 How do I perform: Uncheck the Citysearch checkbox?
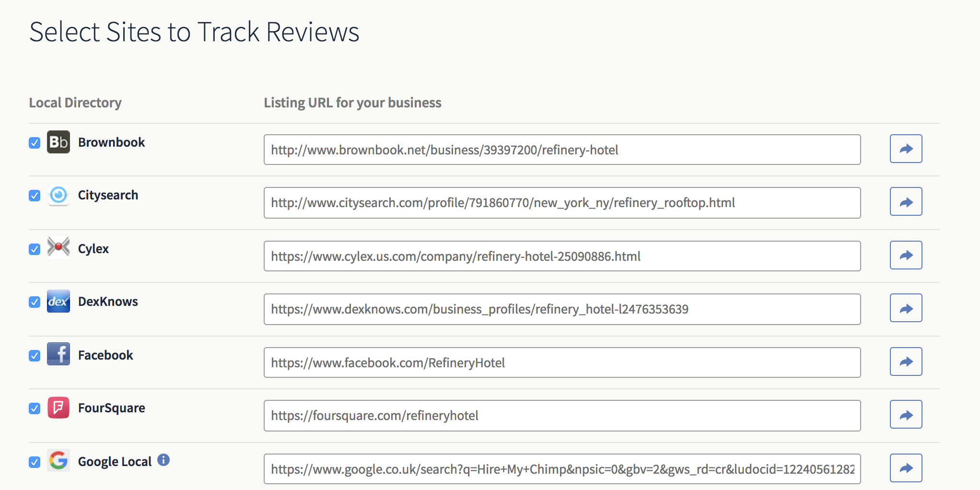pyautogui.click(x=35, y=196)
